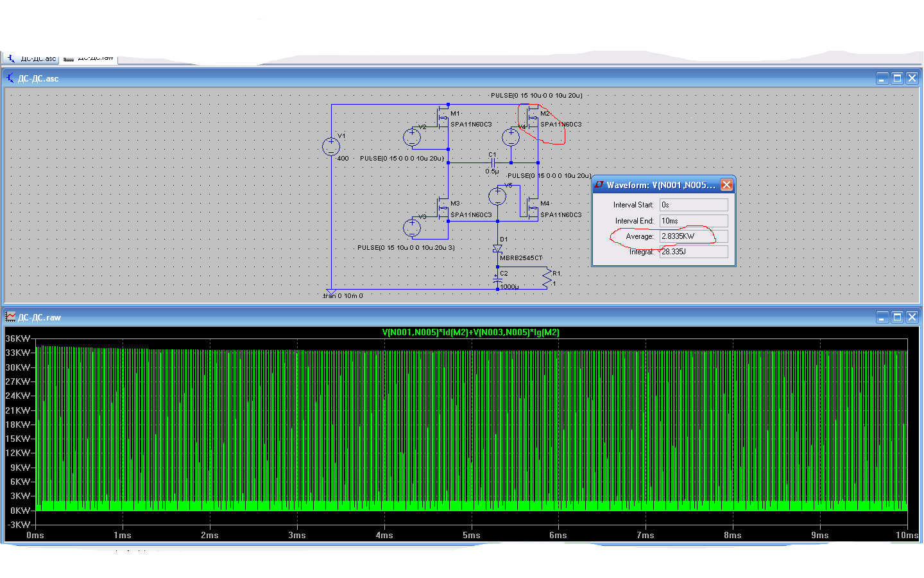
Task: Click the Integral value field showing 28.335J
Action: [x=694, y=252]
